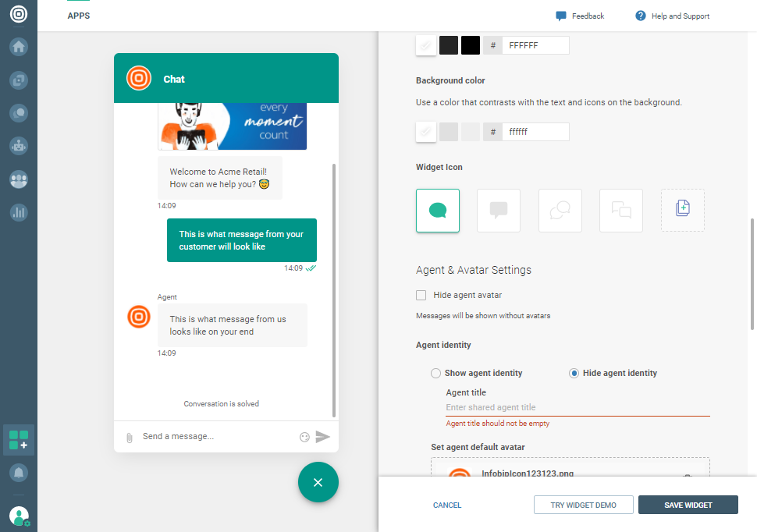Screen dimensions: 757x532
Task: Open the emoji picker in chat preview
Action: (304, 437)
